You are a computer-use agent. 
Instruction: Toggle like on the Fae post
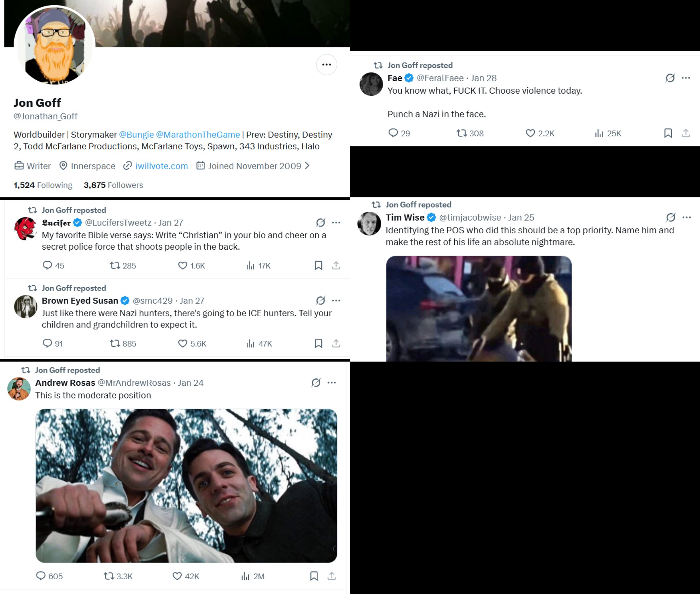(x=530, y=133)
